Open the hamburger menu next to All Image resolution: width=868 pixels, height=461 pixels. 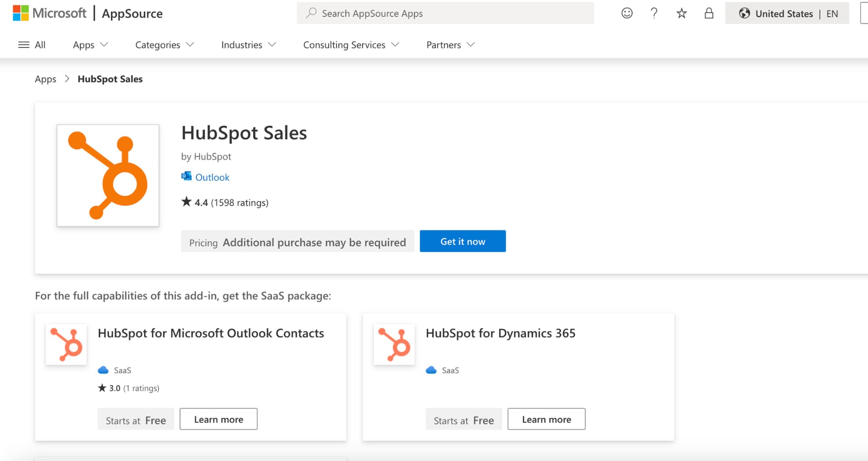click(x=24, y=44)
